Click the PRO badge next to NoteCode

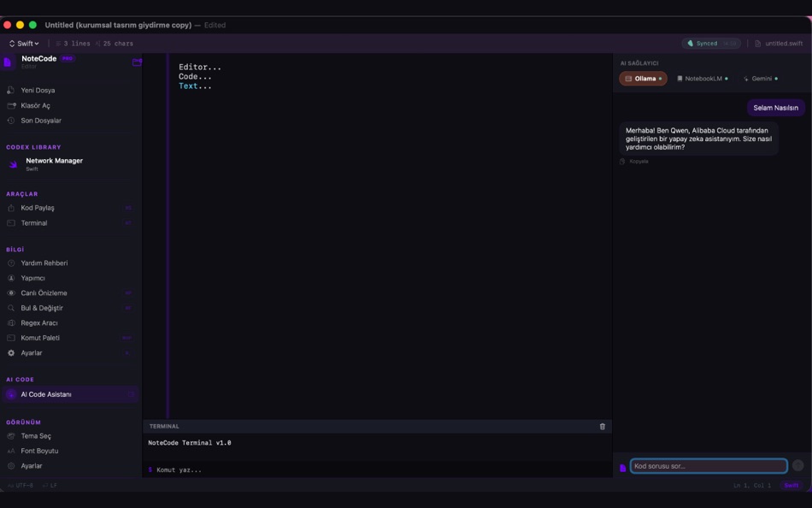point(68,58)
